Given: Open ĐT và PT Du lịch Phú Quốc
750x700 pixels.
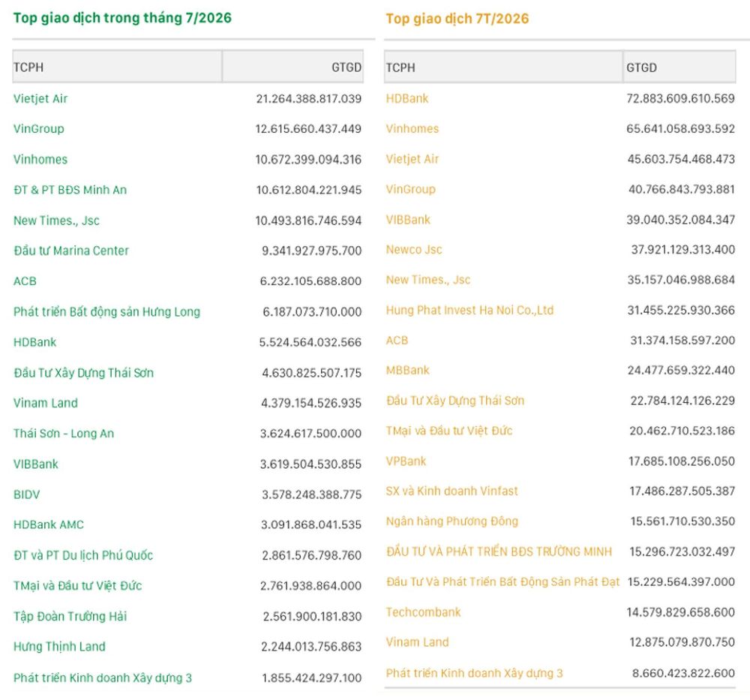Looking at the screenshot, I should coord(83,555).
